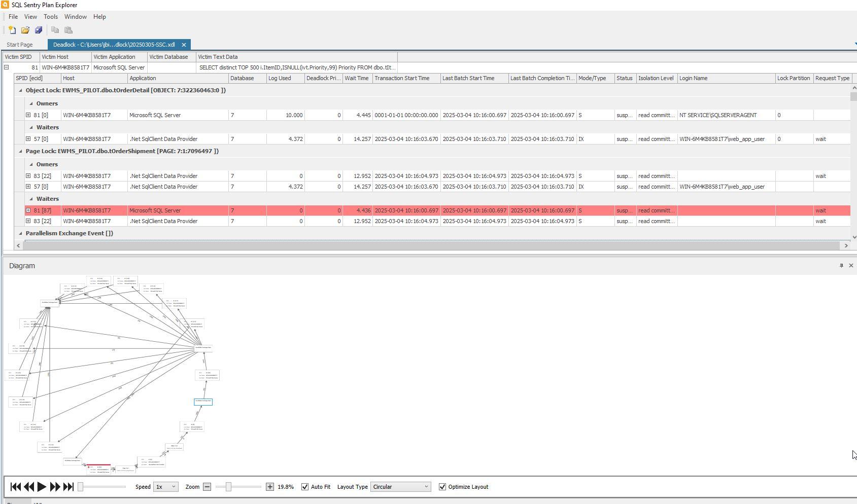Click the playback position slider handle
Screen dimensions: 857x504
coord(80,487)
